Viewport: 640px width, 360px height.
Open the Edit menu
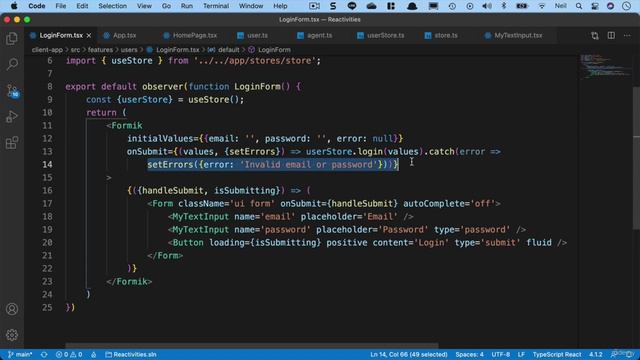(82, 6)
